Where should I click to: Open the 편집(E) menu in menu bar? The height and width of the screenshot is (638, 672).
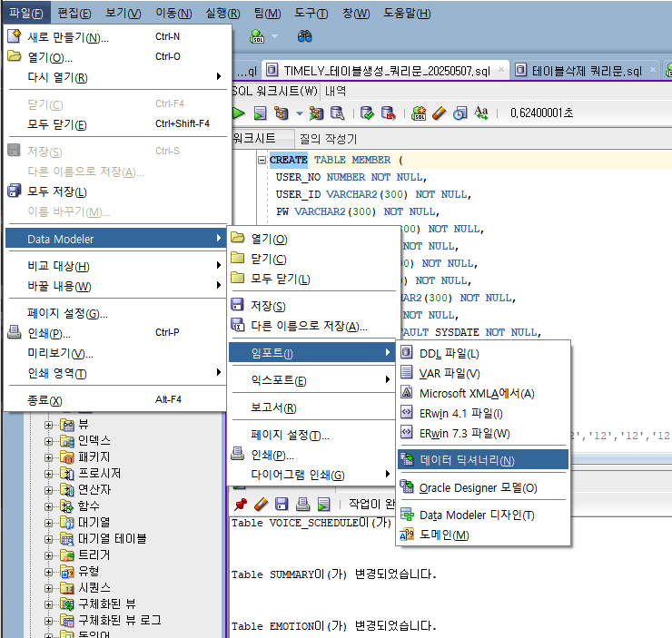tap(74, 14)
